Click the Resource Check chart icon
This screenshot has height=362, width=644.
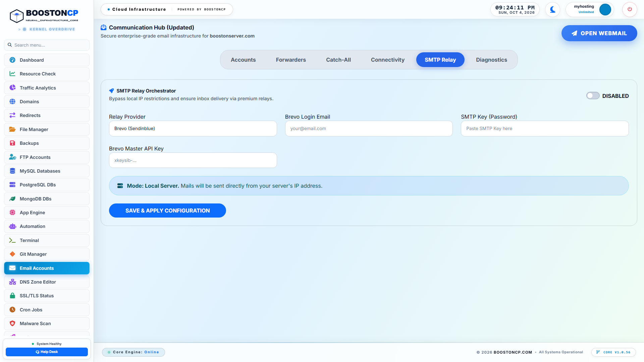point(12,74)
